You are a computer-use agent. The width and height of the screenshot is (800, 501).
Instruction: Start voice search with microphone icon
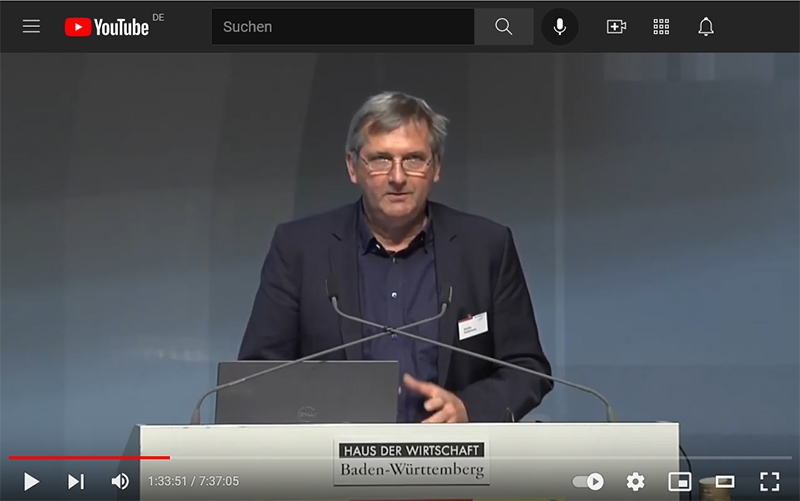[560, 27]
